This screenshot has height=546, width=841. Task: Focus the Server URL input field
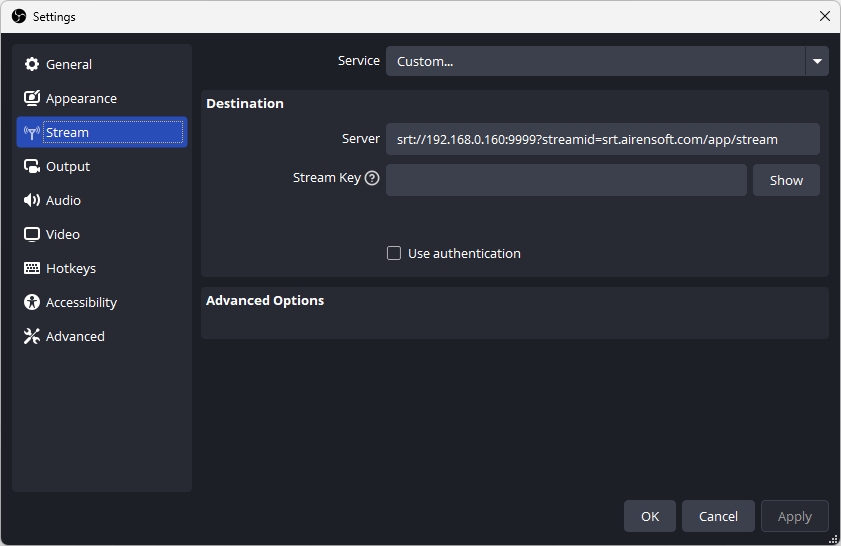click(x=602, y=139)
